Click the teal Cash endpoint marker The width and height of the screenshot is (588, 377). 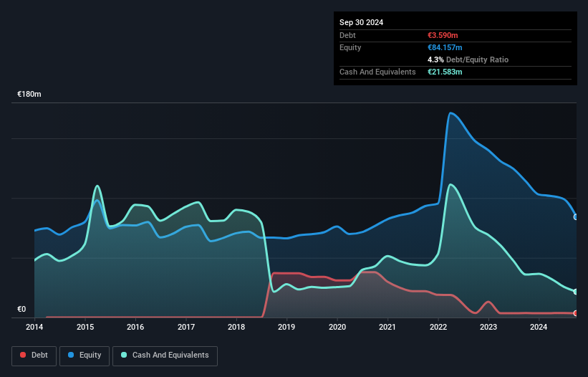575,292
